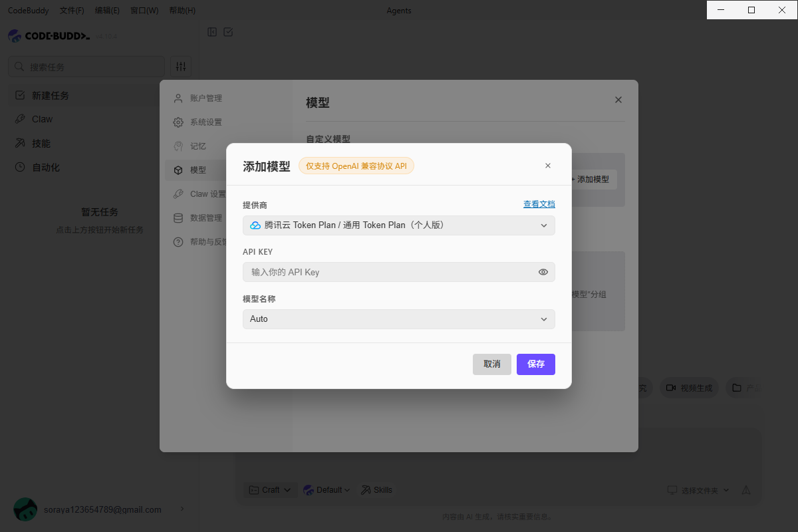
Task: Click the soraya123654789@gmail.com account text
Action: pos(102,510)
